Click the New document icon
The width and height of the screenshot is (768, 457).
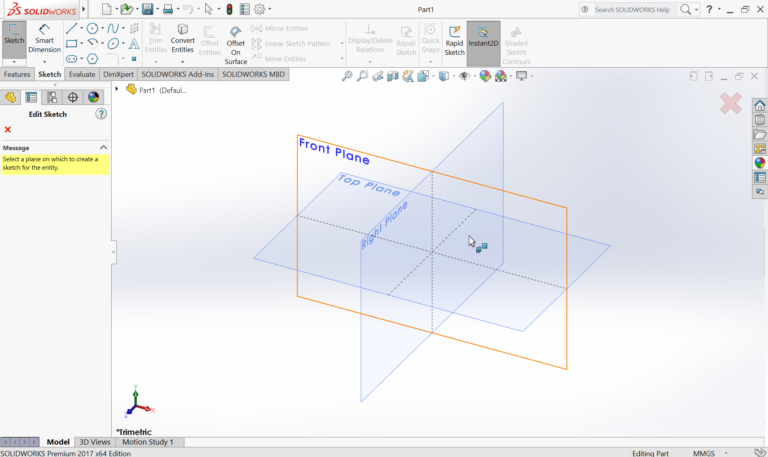[x=106, y=9]
